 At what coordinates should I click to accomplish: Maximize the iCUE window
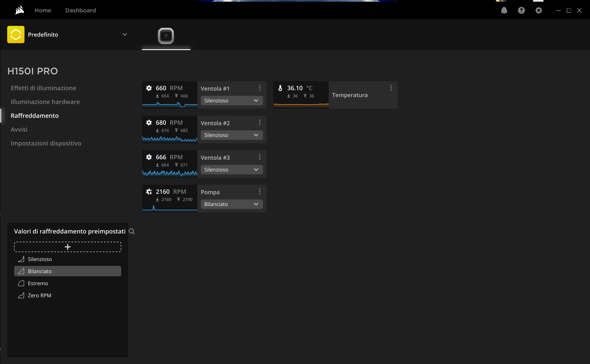pos(569,10)
